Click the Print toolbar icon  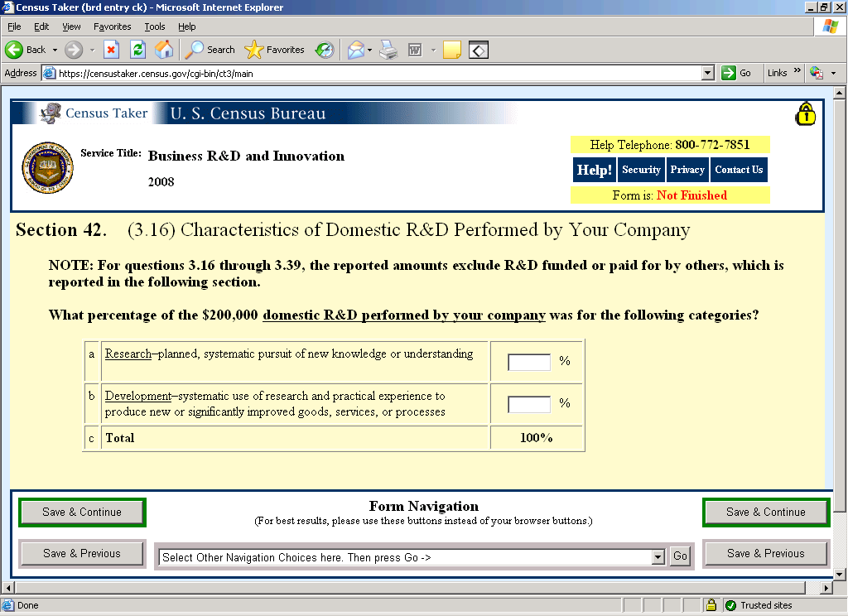pyautogui.click(x=388, y=50)
